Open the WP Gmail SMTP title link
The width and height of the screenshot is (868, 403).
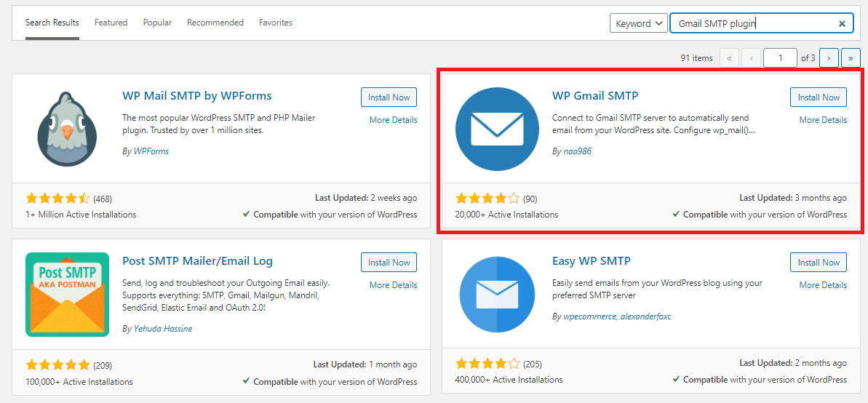(596, 96)
